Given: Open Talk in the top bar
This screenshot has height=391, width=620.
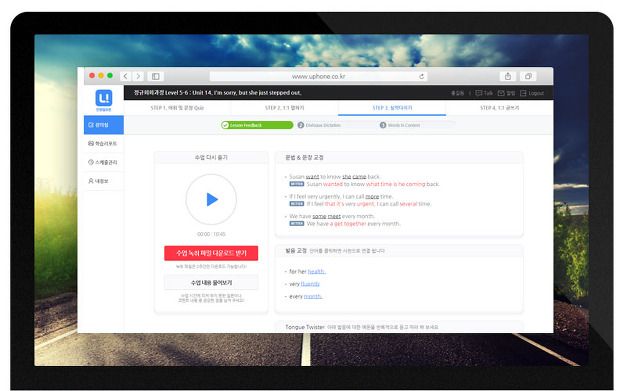Looking at the screenshot, I should (484, 93).
